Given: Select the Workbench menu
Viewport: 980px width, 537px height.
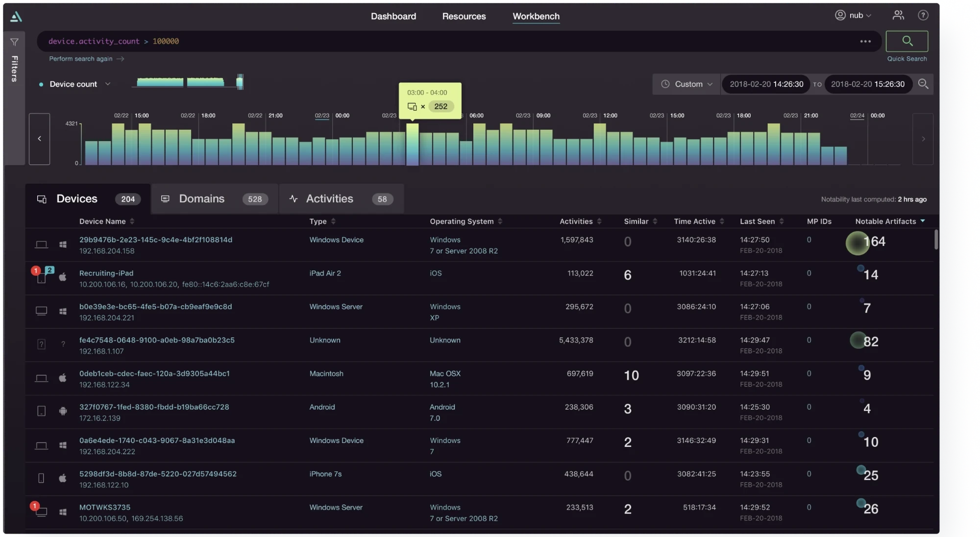Looking at the screenshot, I should [536, 16].
